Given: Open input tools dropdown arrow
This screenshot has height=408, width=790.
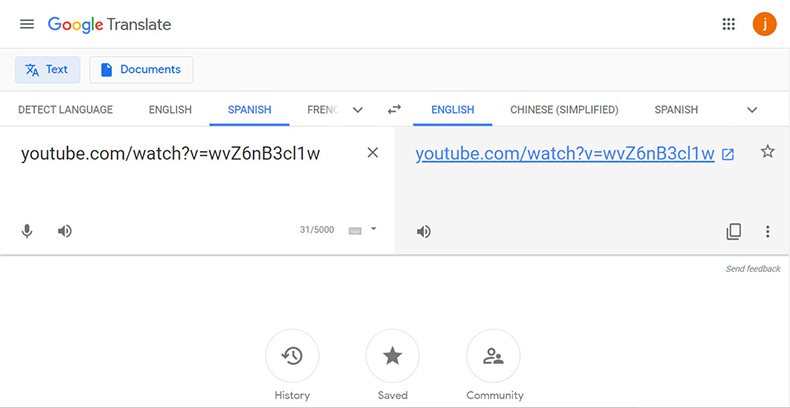Looking at the screenshot, I should click(373, 229).
